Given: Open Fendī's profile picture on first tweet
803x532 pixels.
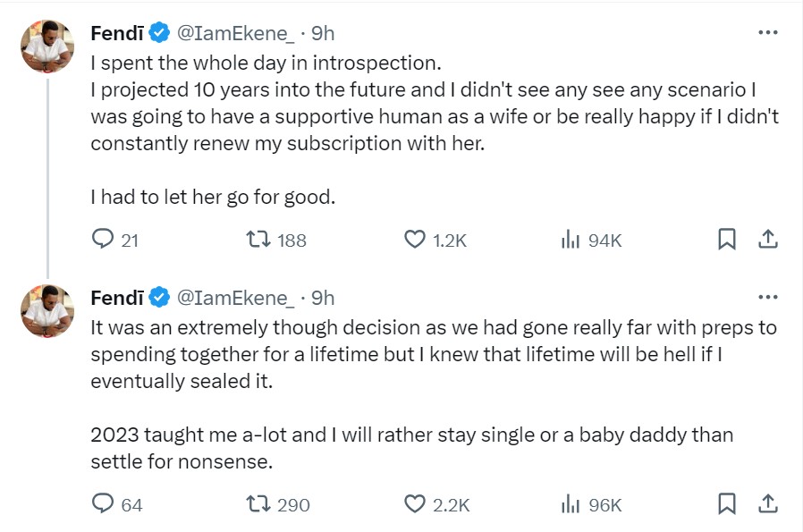Looking at the screenshot, I should (x=46, y=46).
